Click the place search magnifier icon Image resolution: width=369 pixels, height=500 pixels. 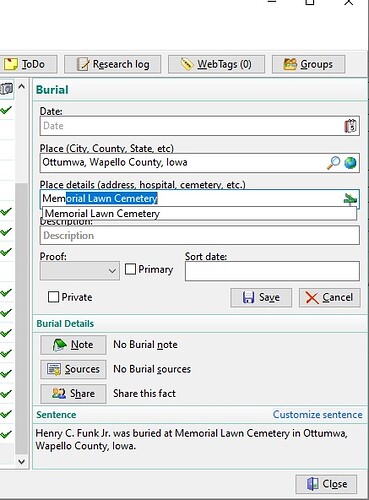tap(333, 163)
